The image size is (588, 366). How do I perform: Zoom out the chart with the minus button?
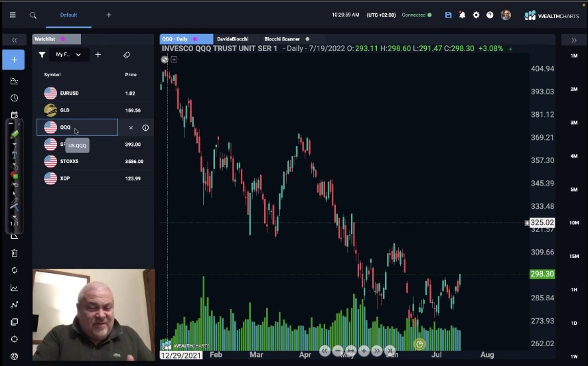point(338,351)
